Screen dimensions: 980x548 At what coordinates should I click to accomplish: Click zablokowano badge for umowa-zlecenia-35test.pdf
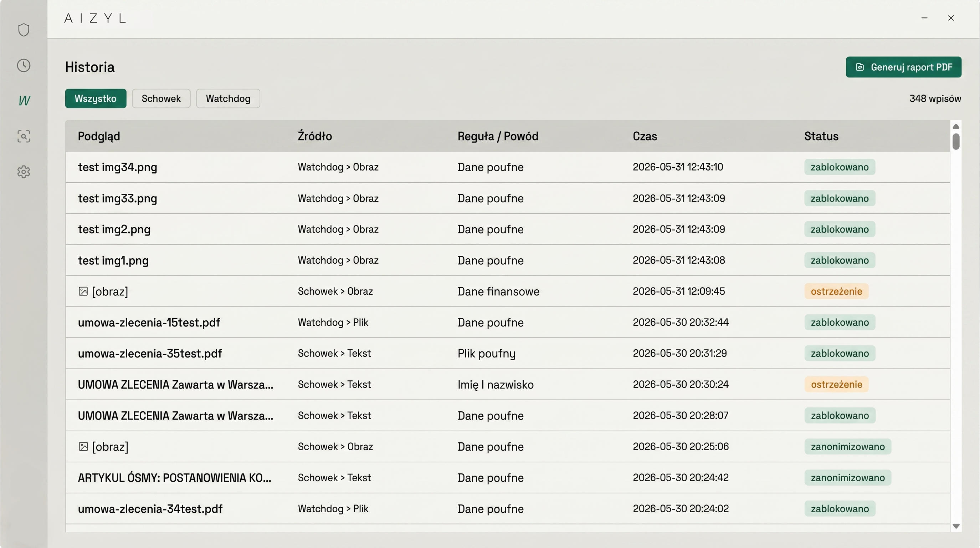[x=840, y=354]
